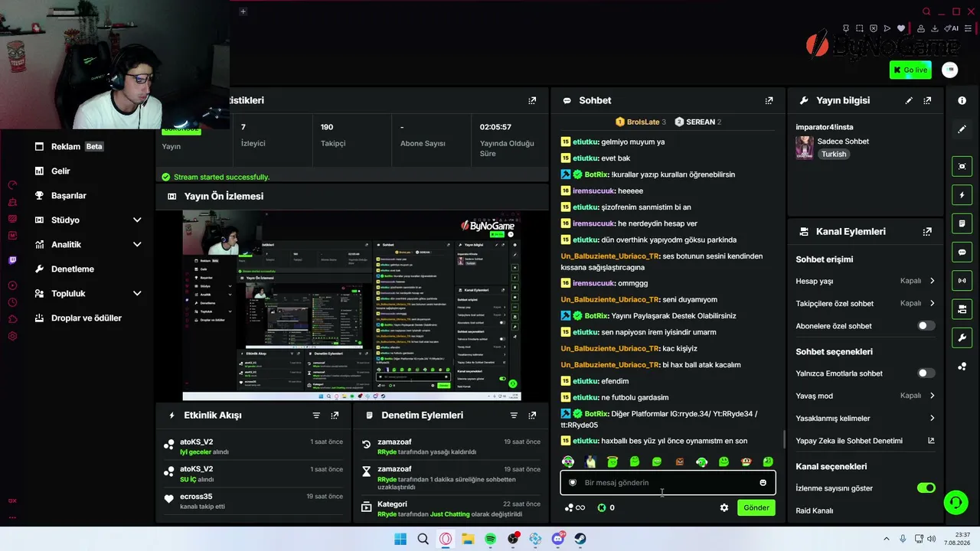Pop out the Yayın bilgisi panel
The image size is (980, 551).
point(927,100)
